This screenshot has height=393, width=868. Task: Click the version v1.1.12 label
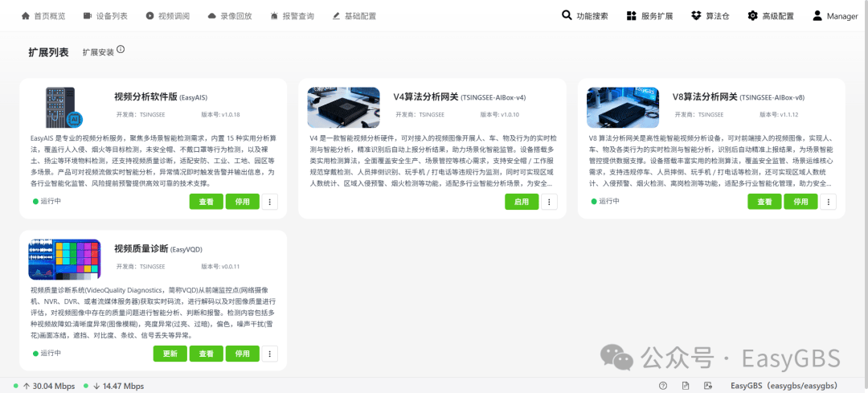coord(779,115)
